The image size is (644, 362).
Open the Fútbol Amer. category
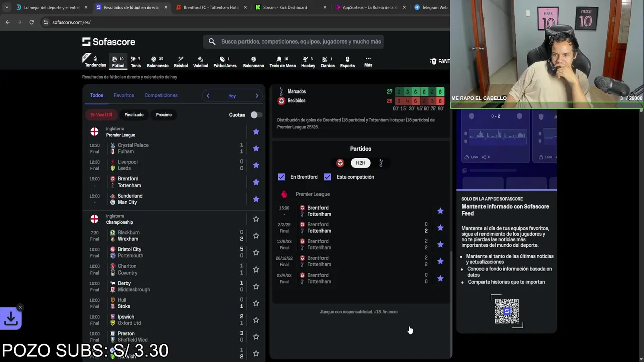tap(225, 62)
